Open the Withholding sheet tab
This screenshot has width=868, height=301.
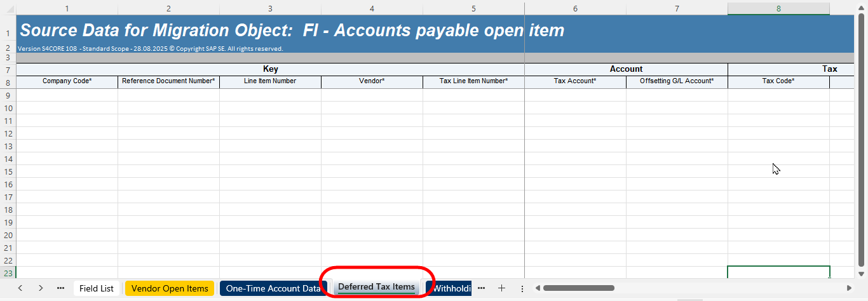(451, 288)
